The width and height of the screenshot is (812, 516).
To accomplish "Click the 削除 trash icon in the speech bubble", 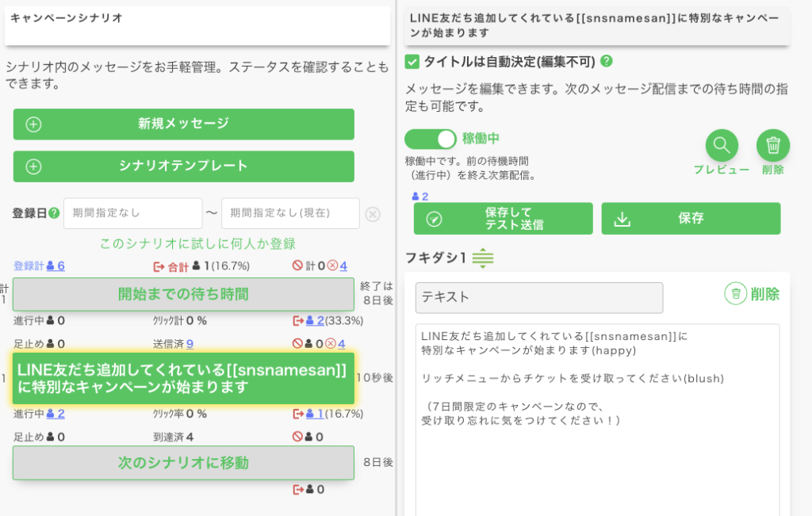I will (736, 294).
